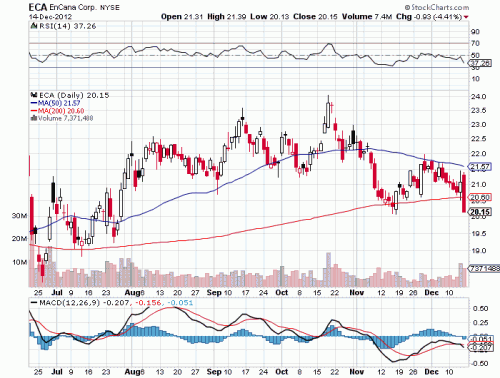Click the Volume 7.4M header value
The width and height of the screenshot is (500, 378).
pos(367,17)
